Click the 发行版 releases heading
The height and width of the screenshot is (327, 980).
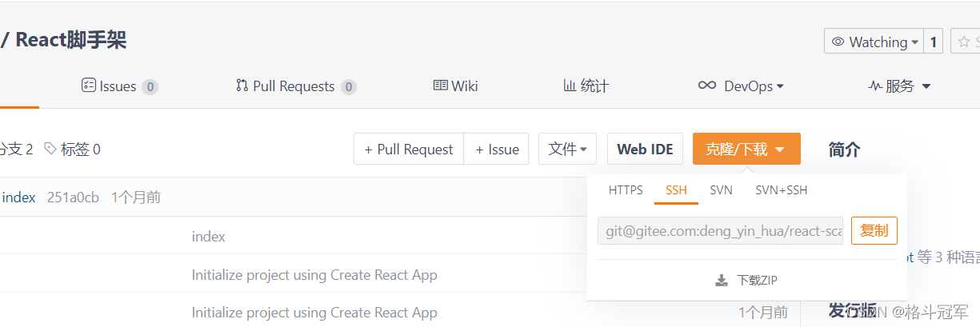[x=853, y=310]
